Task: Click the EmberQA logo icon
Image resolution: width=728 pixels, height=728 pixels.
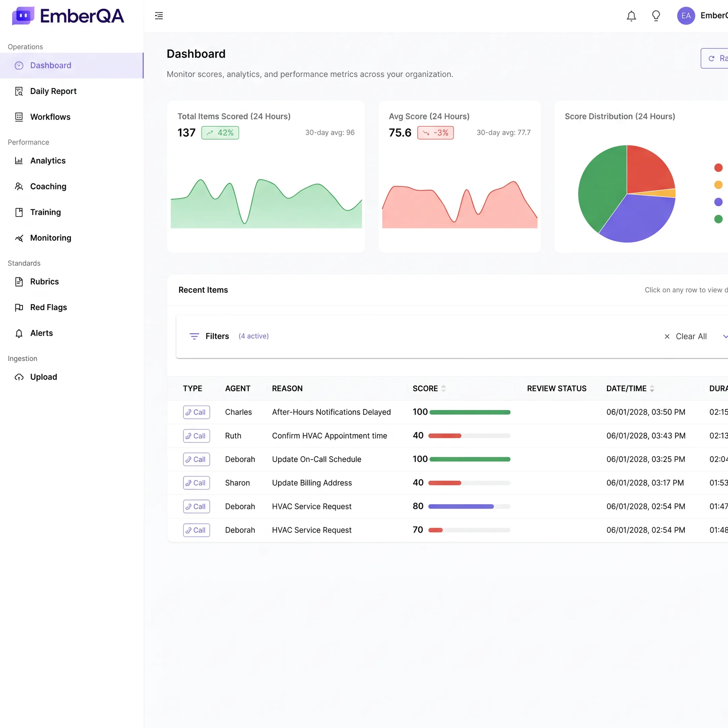Action: coord(23,16)
